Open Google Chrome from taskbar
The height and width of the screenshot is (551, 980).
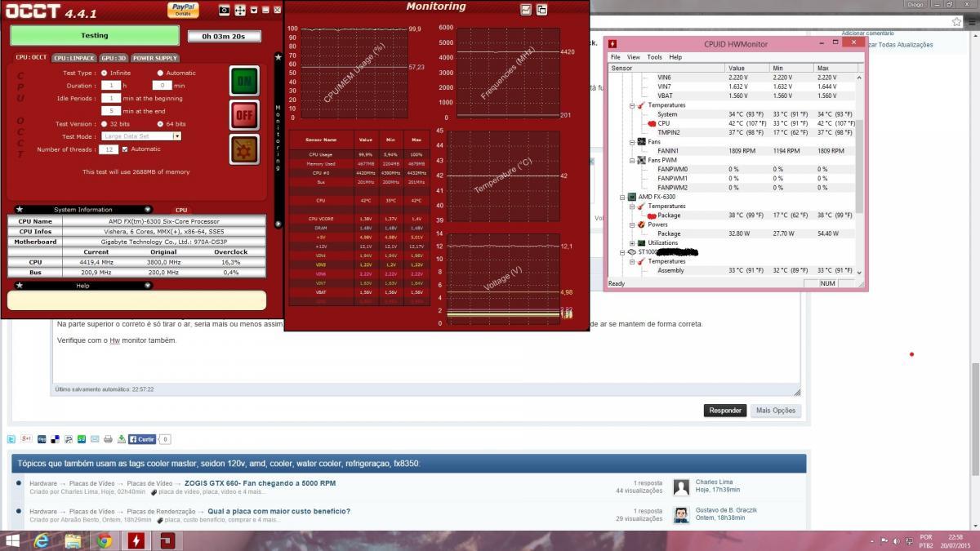(104, 541)
